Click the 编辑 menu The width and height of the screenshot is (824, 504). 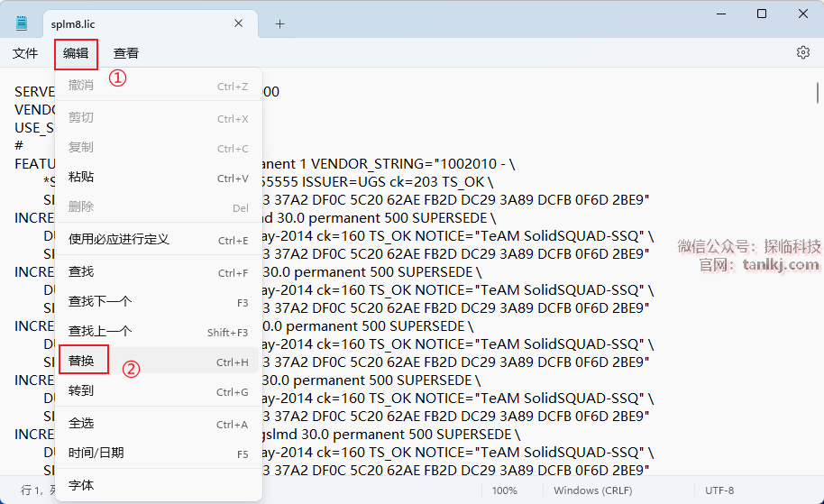(76, 53)
